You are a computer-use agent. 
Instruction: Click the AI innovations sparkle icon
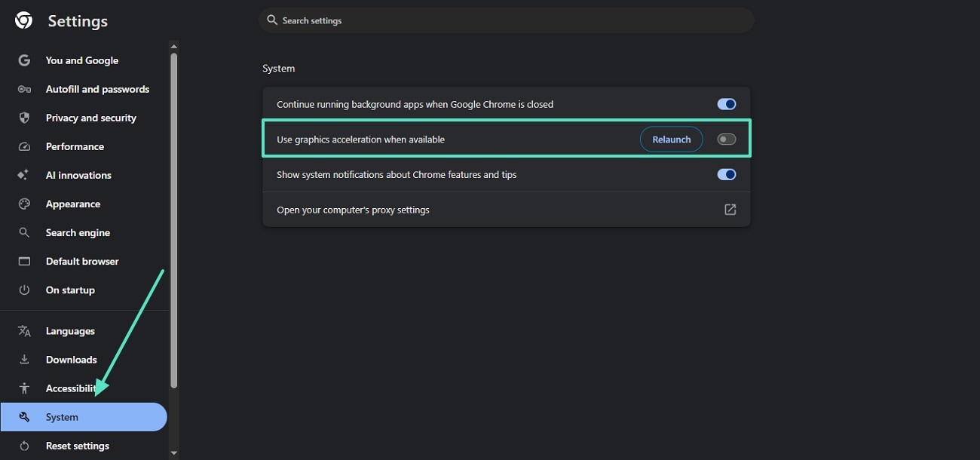24,175
